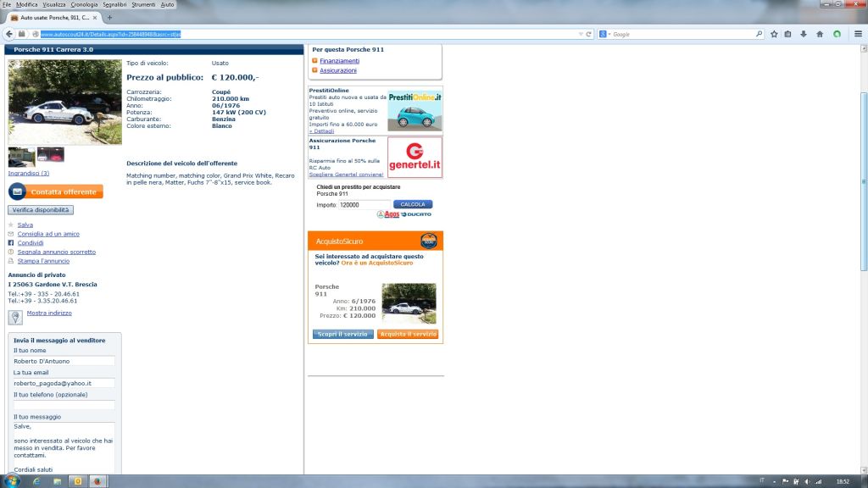Open the main white Porsche photo
This screenshot has height=488, width=868.
pyautogui.click(x=64, y=102)
